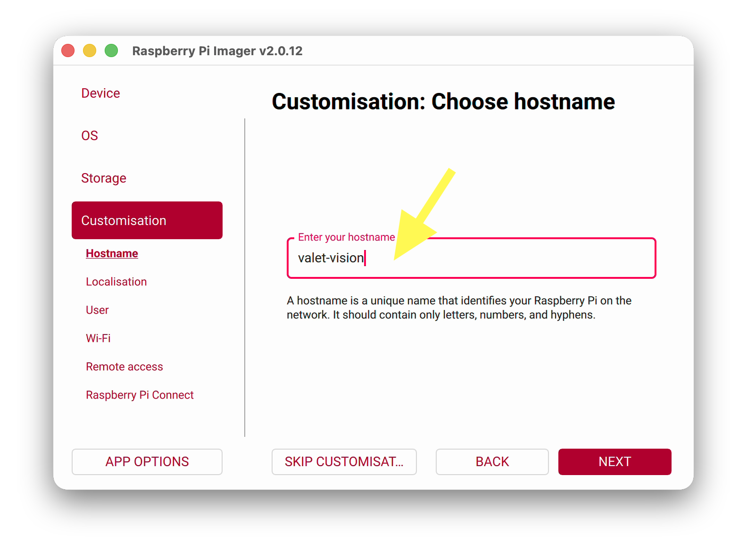
Task: Open the Hostname sub-step
Action: [112, 253]
